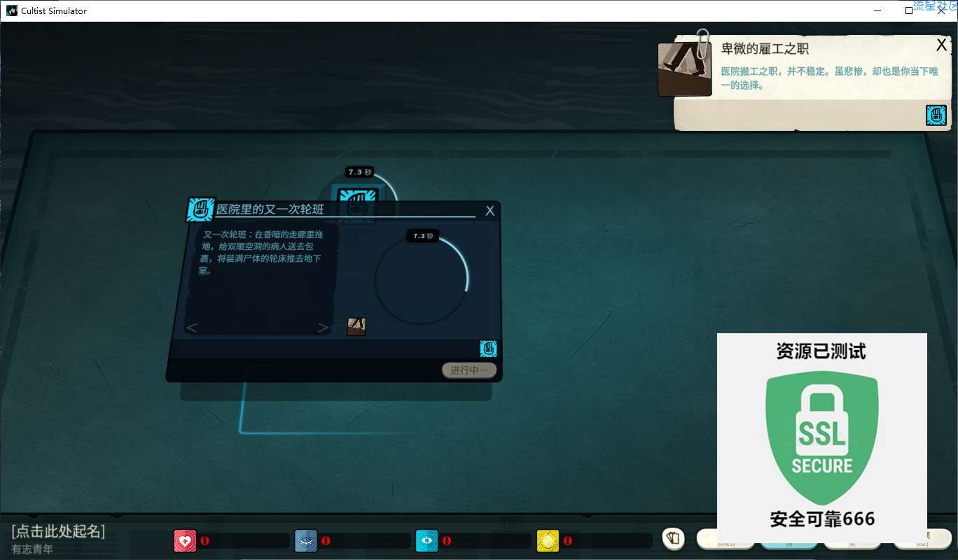Select the job card thumbnail inside the shift window
958x560 pixels.
[356, 327]
